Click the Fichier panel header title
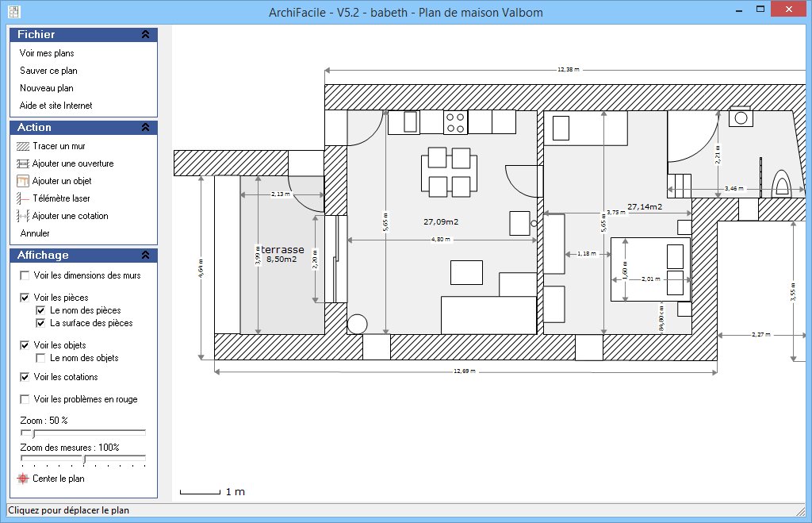 click(36, 34)
